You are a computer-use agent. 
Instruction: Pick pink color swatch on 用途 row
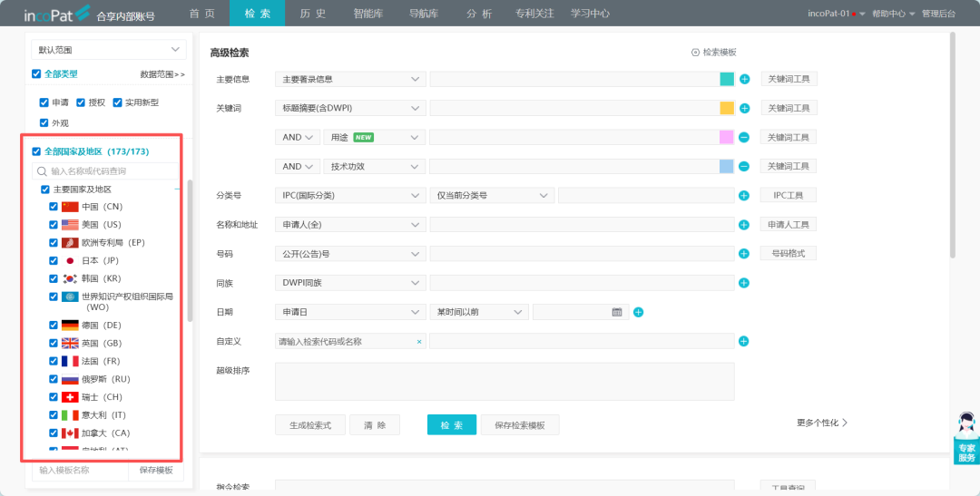726,138
